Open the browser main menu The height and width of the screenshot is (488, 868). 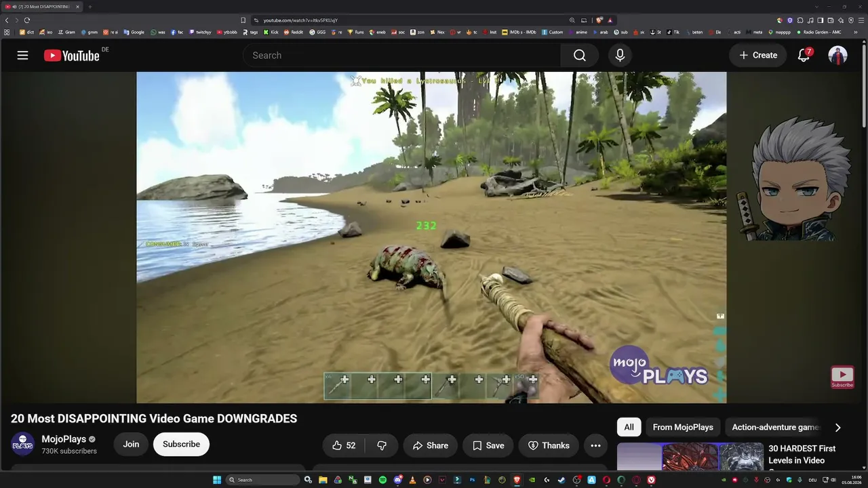point(861,20)
